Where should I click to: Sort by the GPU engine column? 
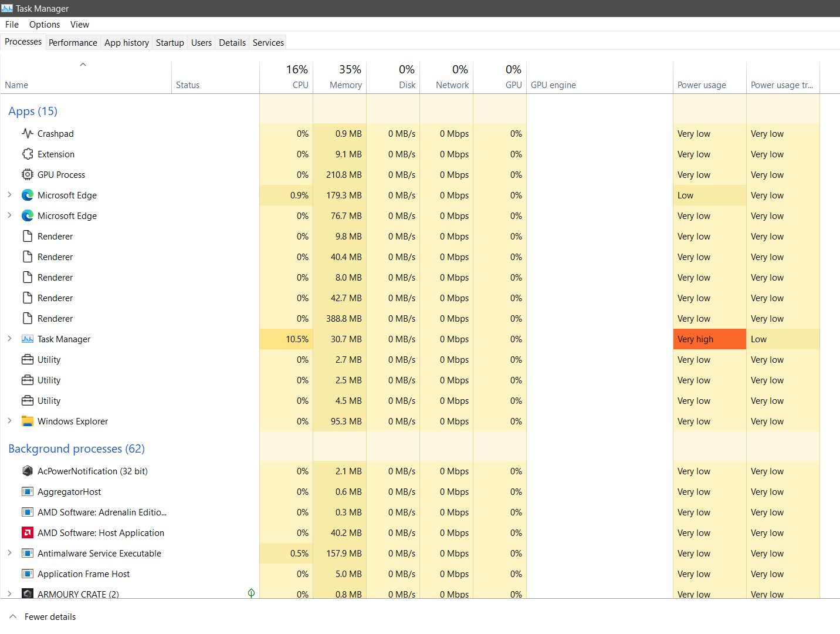[x=599, y=77]
